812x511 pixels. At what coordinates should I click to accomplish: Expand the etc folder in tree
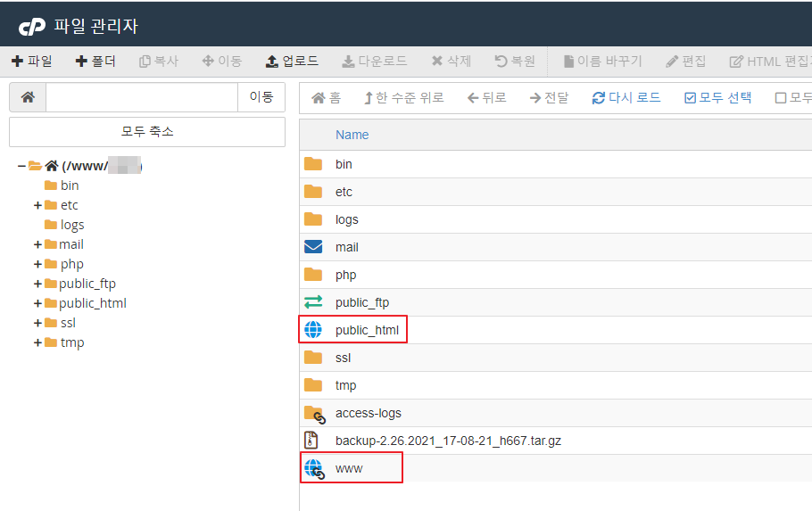click(37, 205)
